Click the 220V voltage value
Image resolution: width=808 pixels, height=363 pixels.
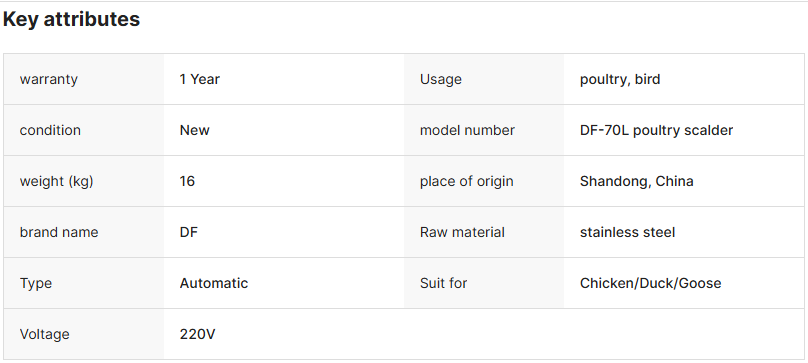pos(197,334)
